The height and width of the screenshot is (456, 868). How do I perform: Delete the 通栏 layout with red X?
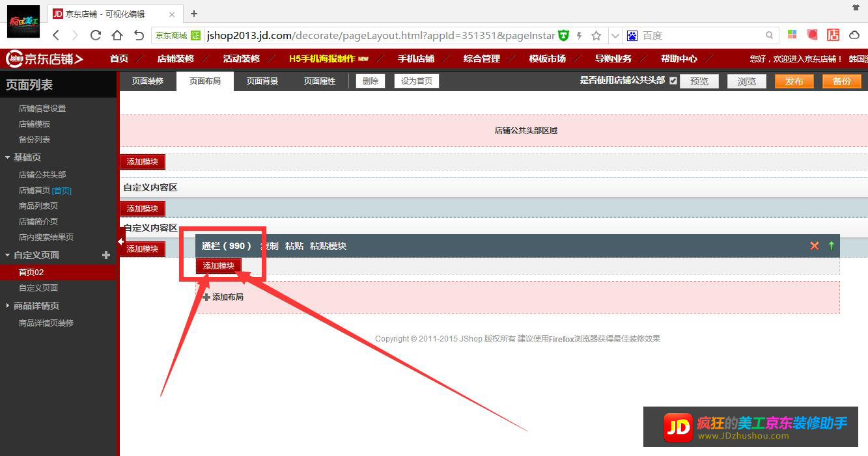click(814, 245)
